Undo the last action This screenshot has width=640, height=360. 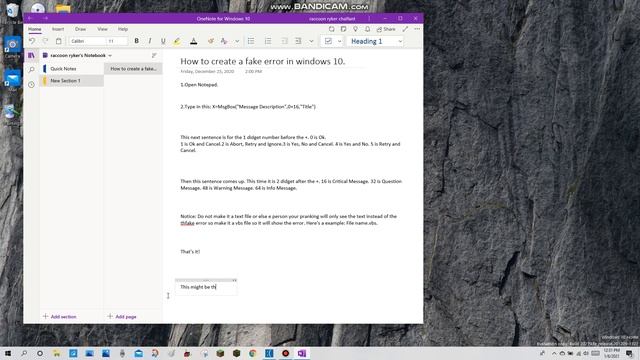(32, 41)
